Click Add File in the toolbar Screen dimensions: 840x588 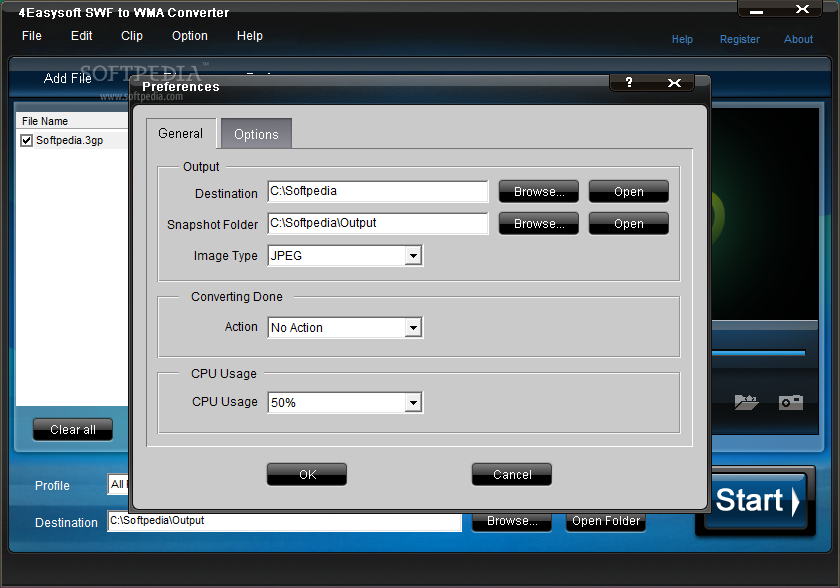tap(68, 78)
